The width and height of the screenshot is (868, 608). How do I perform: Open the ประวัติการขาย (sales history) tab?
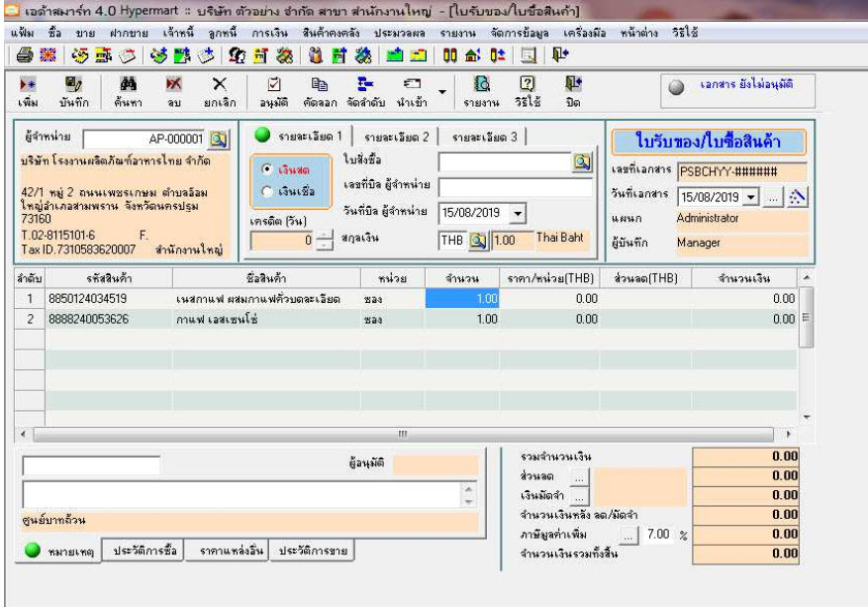313,551
